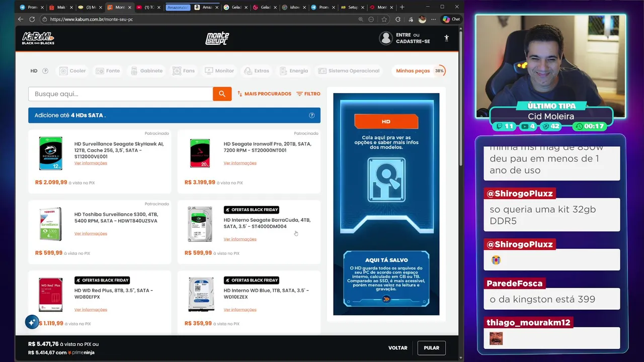Open the help icon in the '4 HDs SATA' banner
This screenshot has height=362, width=644.
pyautogui.click(x=312, y=115)
